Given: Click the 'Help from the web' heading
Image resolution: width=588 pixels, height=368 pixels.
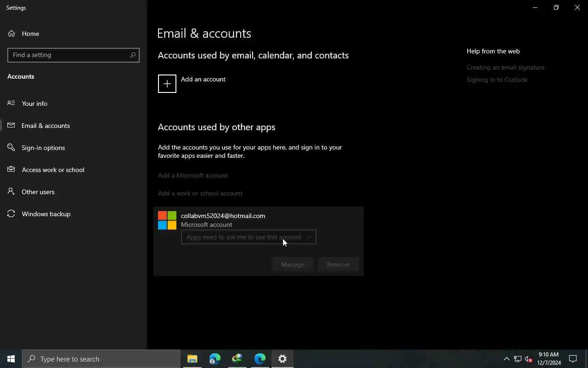Looking at the screenshot, I should pyautogui.click(x=493, y=51).
